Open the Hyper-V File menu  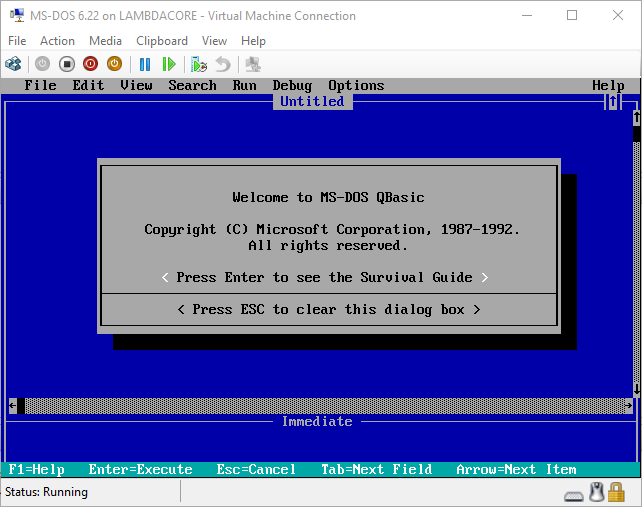pyautogui.click(x=17, y=41)
